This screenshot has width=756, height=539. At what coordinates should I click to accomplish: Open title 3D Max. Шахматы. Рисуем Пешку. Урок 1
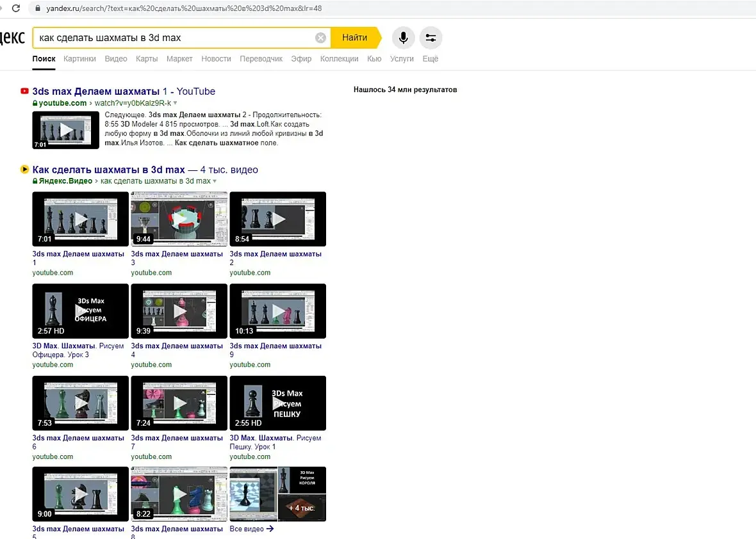(275, 442)
